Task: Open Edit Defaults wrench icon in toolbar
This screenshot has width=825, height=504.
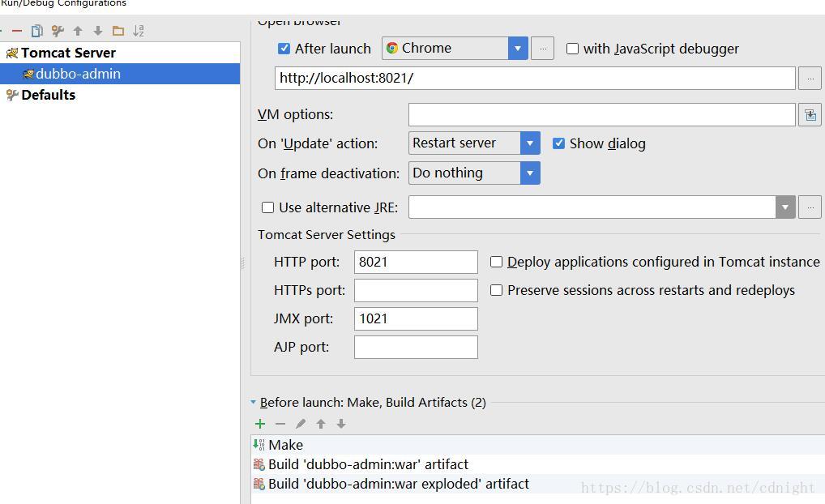Action: point(58,31)
